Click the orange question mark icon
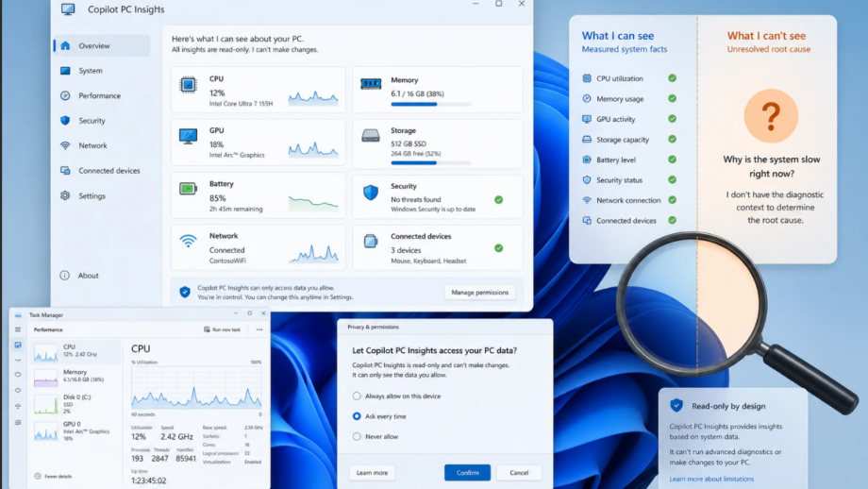This screenshot has height=489, width=868. click(x=771, y=116)
